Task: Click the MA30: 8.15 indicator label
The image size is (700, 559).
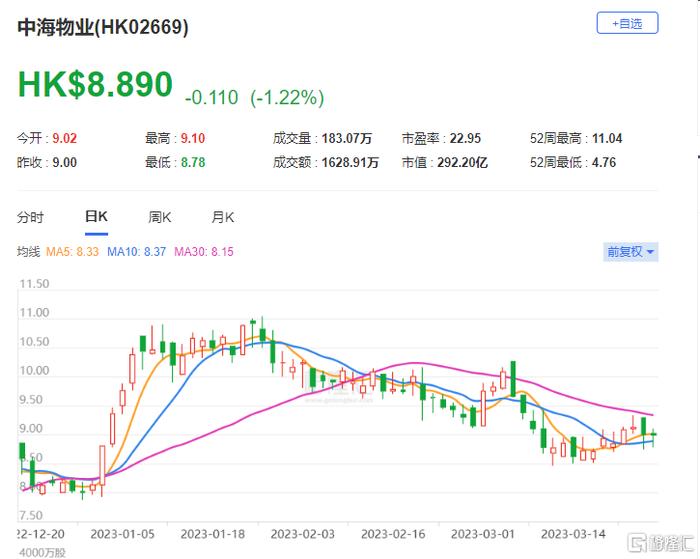Action: 204,252
